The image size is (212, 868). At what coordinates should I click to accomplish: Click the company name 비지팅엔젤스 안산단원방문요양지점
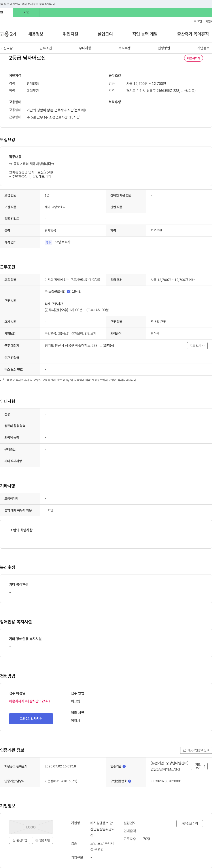(102, 829)
